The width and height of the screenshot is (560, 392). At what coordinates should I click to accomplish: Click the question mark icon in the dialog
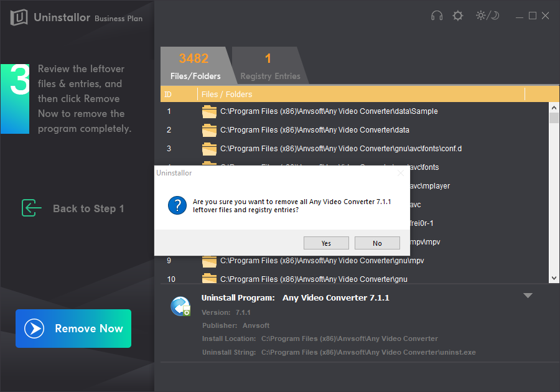177,205
